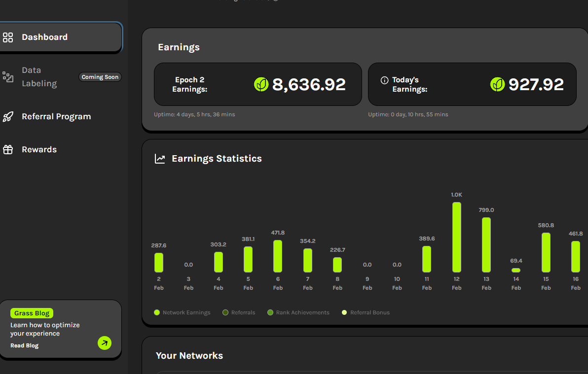Viewport: 588px width, 374px height.
Task: Click the Earnings Statistics chart icon
Action: pos(160,159)
